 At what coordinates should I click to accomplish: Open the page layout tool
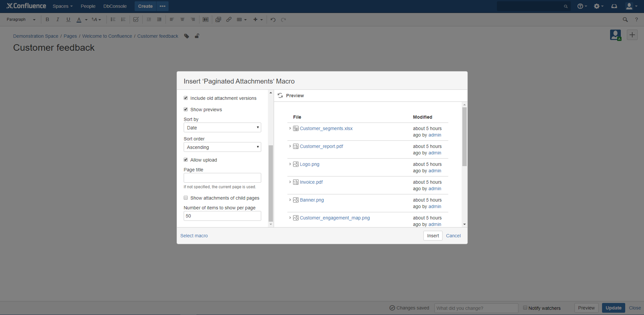pyautogui.click(x=205, y=20)
